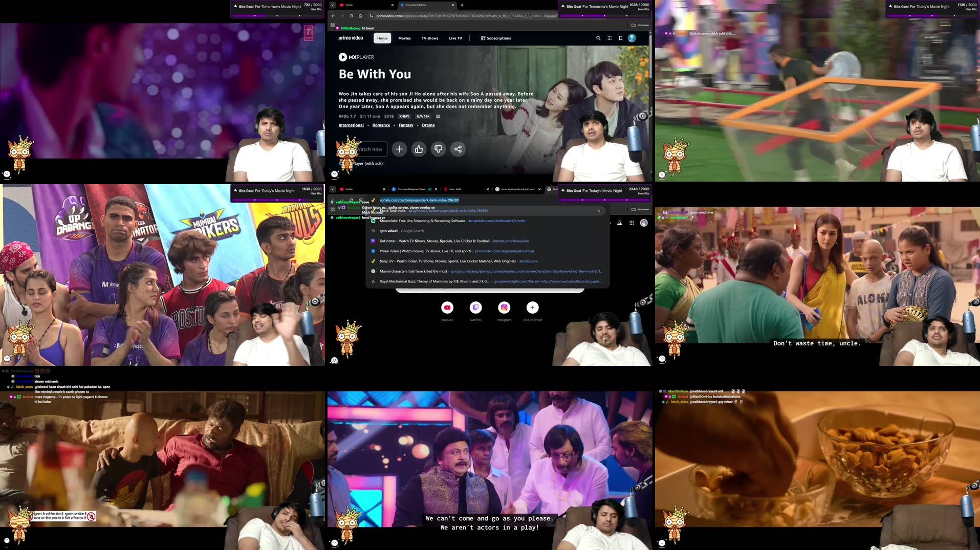Choose the spin wheel Google Search suggestion
Viewport: 980px width, 550px height.
pos(488,231)
